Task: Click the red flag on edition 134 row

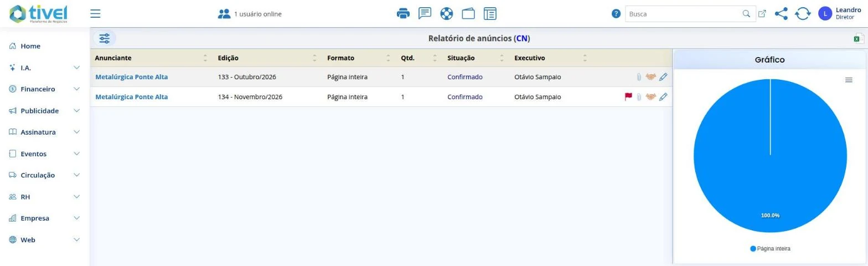Action: pyautogui.click(x=628, y=96)
